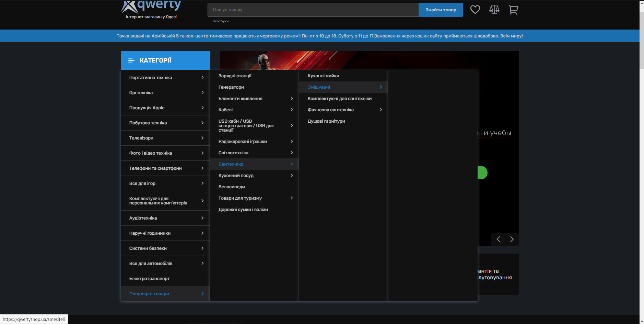The image size is (644, 324).
Task: Go to next banner slide arrow
Action: 512,239
